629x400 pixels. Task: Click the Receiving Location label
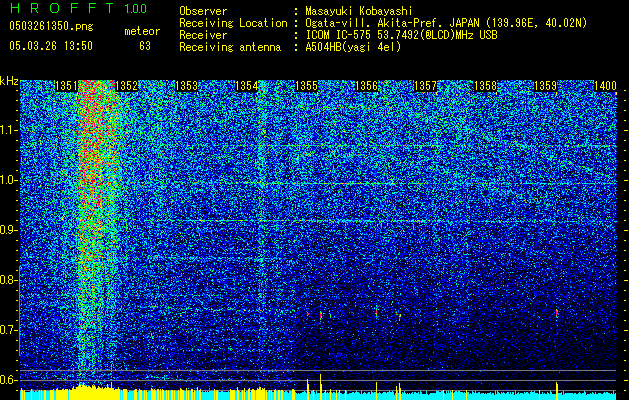pos(233,23)
